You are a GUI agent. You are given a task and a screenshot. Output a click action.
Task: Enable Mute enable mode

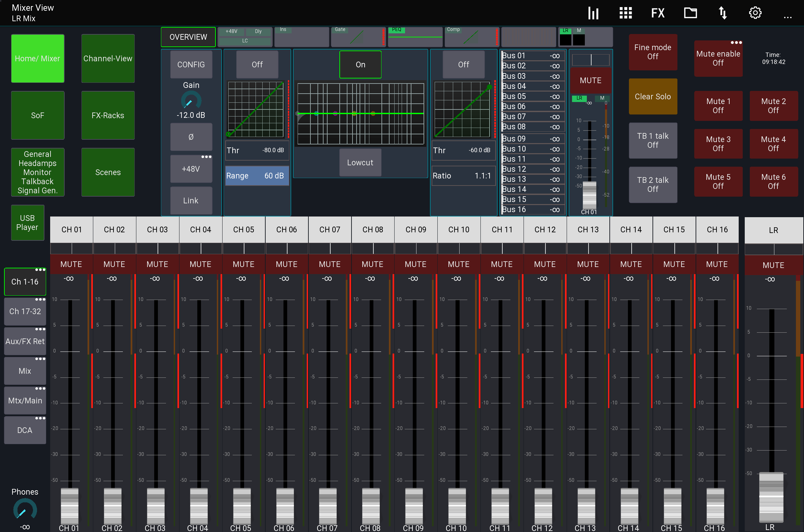[x=718, y=58]
